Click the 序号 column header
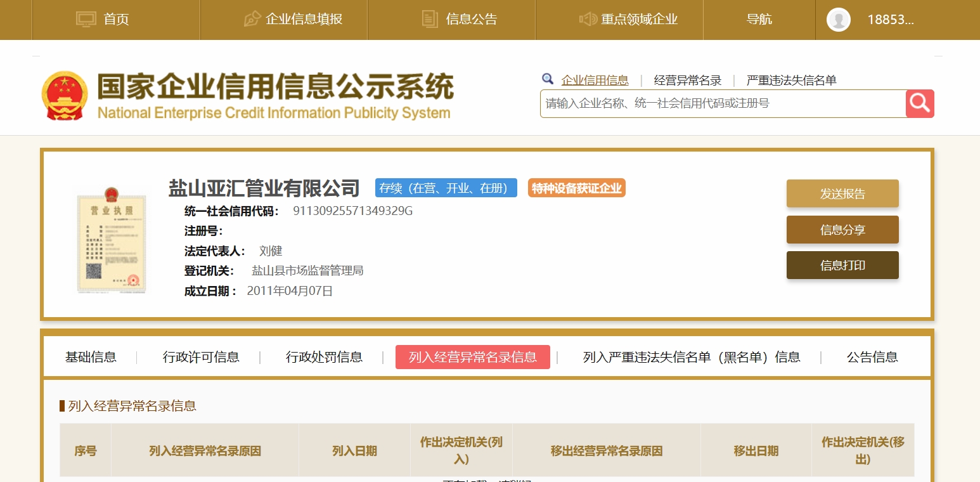Viewport: 980px width, 482px height. pos(86,450)
